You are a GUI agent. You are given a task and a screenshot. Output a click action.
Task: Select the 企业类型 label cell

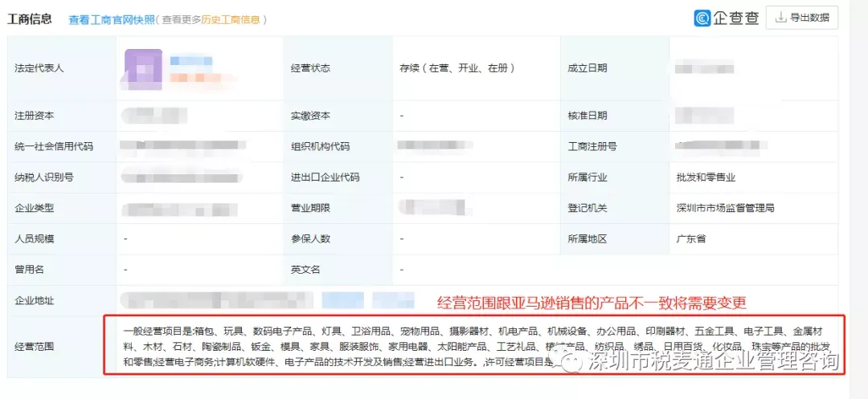61,209
